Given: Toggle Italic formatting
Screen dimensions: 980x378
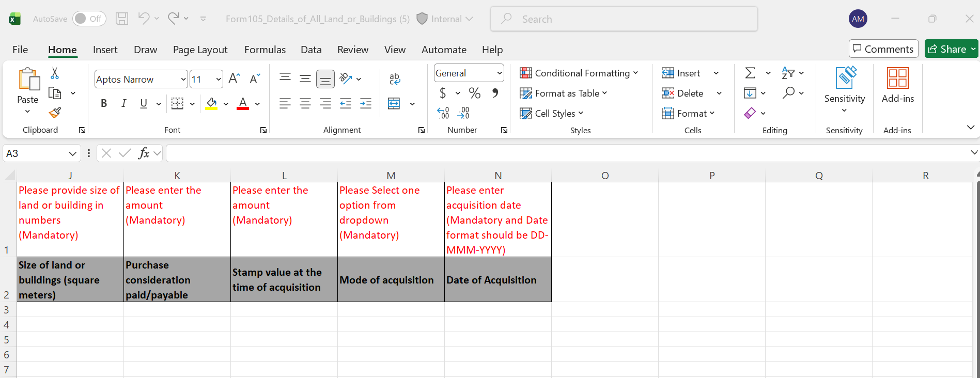Looking at the screenshot, I should pyautogui.click(x=124, y=103).
